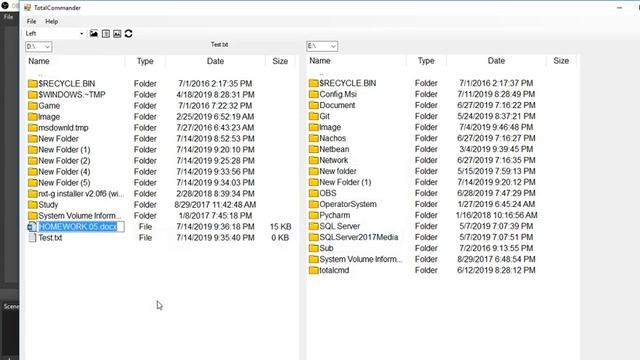Select the 'New Folder' entry in left panel

(53, 139)
